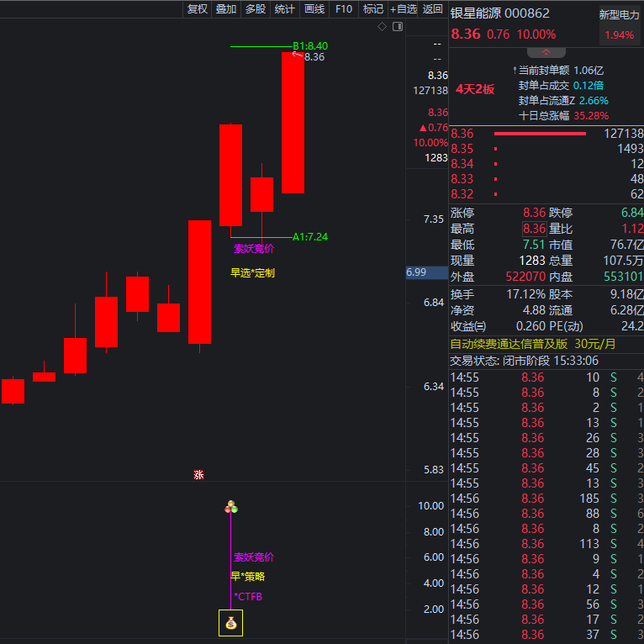This screenshot has height=644, width=644.
Task: Open the 多股 multi-stock view
Action: [255, 9]
